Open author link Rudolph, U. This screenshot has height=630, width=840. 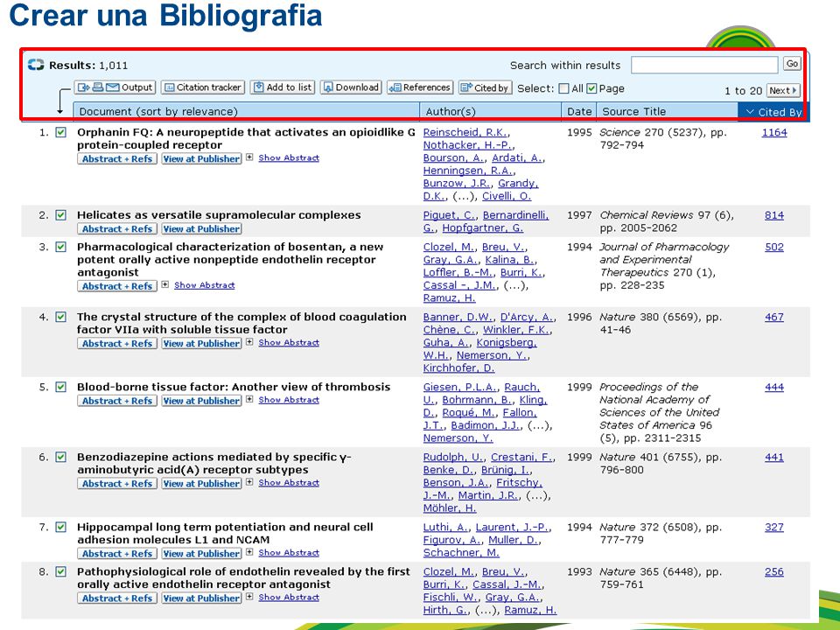click(454, 458)
